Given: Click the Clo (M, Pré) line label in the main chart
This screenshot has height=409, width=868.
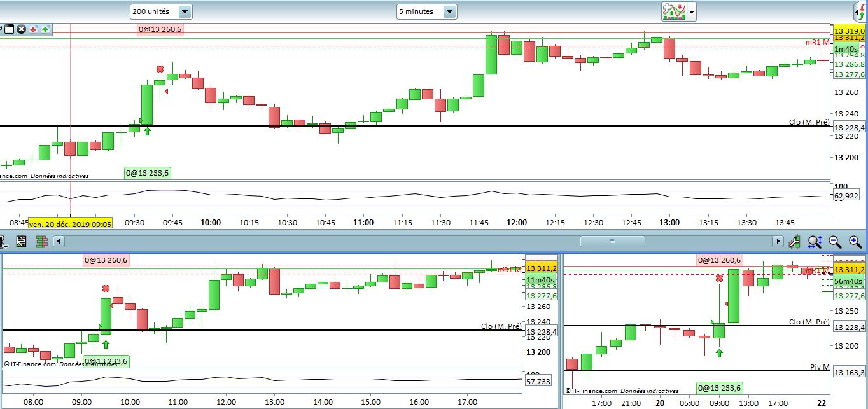Looking at the screenshot, I should (809, 121).
